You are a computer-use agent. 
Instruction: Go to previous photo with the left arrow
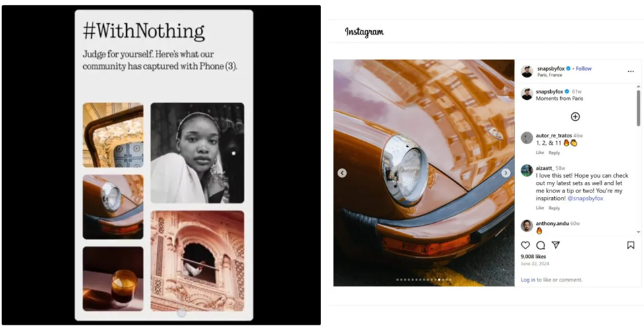click(342, 173)
